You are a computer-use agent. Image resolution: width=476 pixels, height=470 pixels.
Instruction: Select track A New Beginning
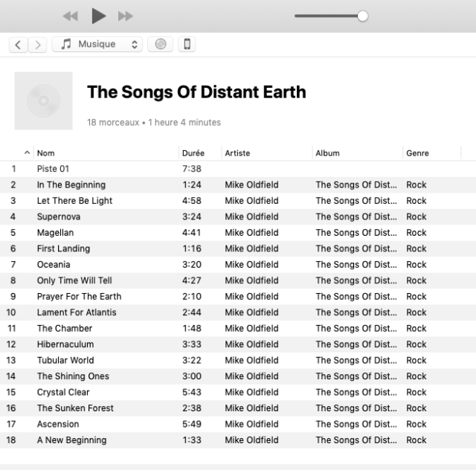pos(238,440)
